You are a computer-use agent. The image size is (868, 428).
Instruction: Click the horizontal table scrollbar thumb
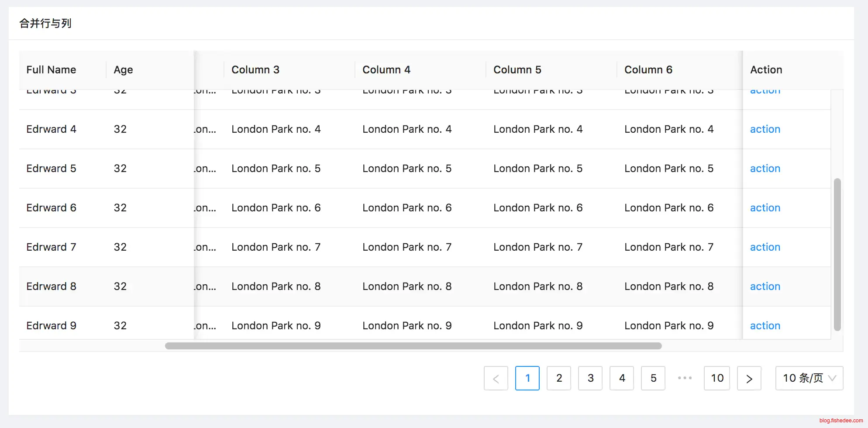[x=413, y=346]
